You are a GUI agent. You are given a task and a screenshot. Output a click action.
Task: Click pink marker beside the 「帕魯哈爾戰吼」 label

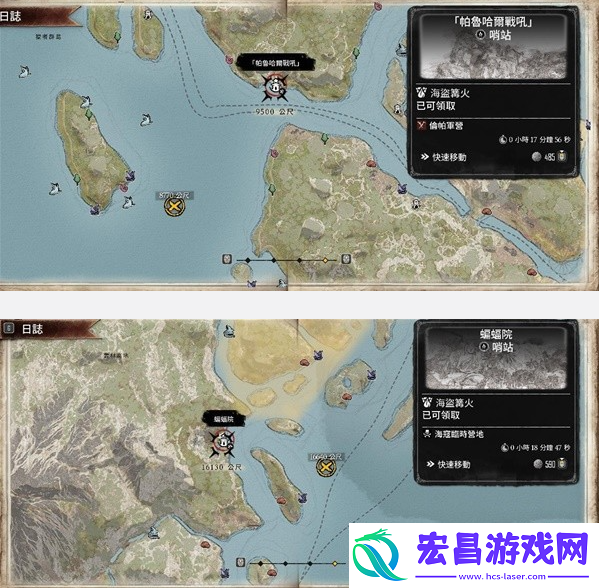(x=229, y=60)
